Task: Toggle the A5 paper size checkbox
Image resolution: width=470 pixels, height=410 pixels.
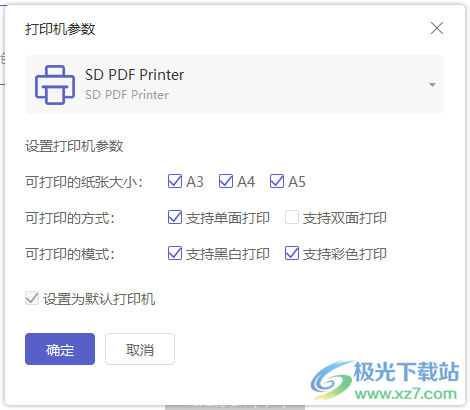Action: click(x=277, y=181)
